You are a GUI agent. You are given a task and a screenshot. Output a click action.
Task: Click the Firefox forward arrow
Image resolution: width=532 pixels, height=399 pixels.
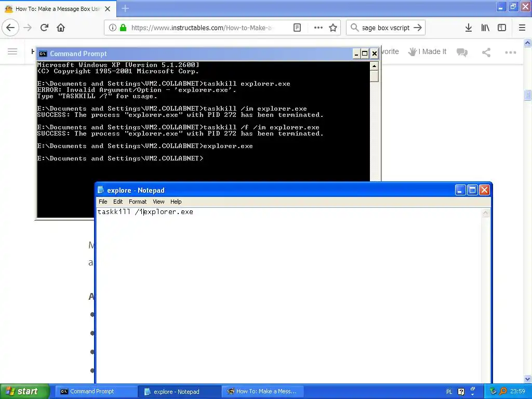click(x=28, y=28)
